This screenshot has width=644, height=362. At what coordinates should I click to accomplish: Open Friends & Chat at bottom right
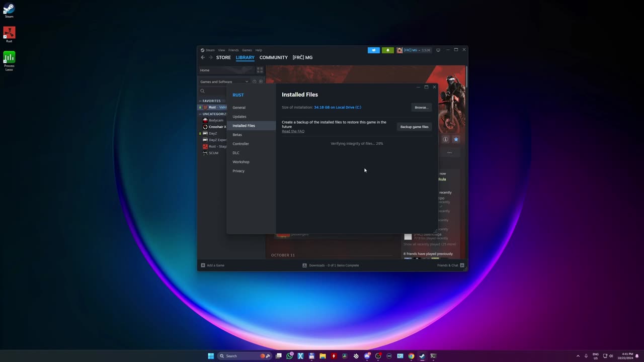450,265
